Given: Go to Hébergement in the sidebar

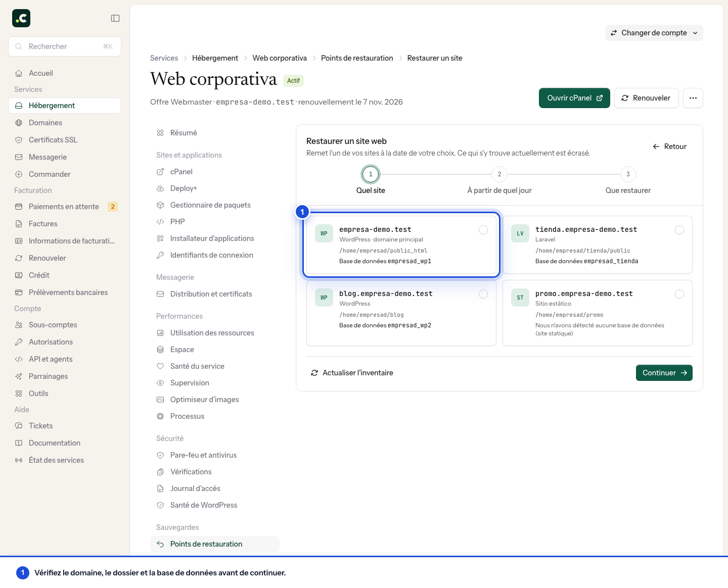Looking at the screenshot, I should pos(65,106).
